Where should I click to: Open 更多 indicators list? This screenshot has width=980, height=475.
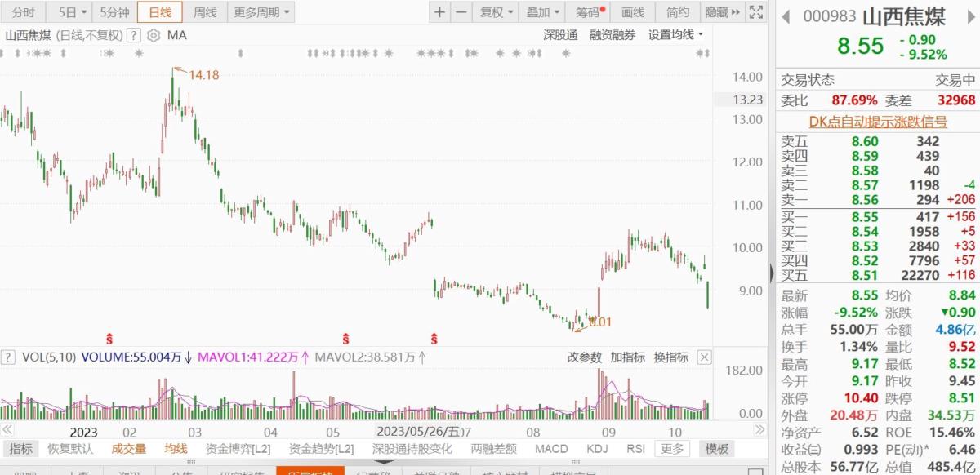click(x=672, y=448)
